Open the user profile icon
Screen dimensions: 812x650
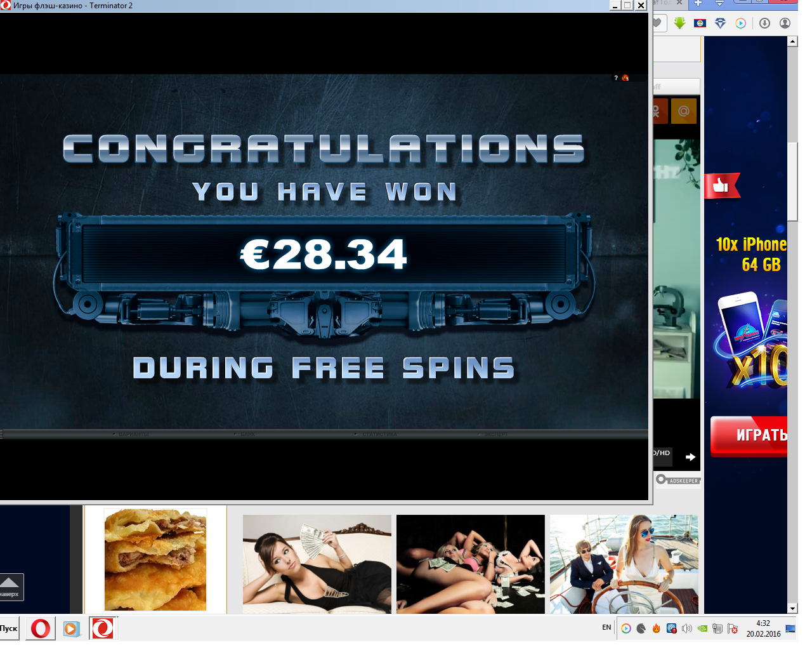(x=785, y=23)
